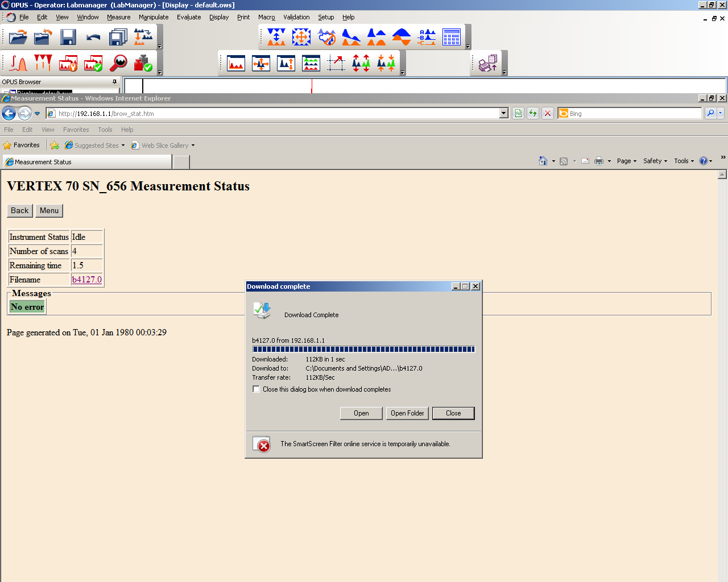
Task: Click the stacked green-red spectra icon
Action: tap(311, 63)
